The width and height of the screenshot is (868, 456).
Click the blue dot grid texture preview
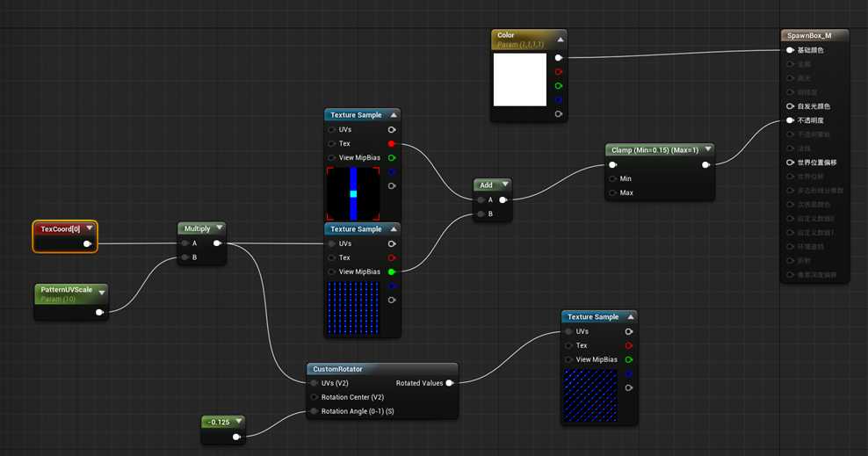tap(353, 308)
